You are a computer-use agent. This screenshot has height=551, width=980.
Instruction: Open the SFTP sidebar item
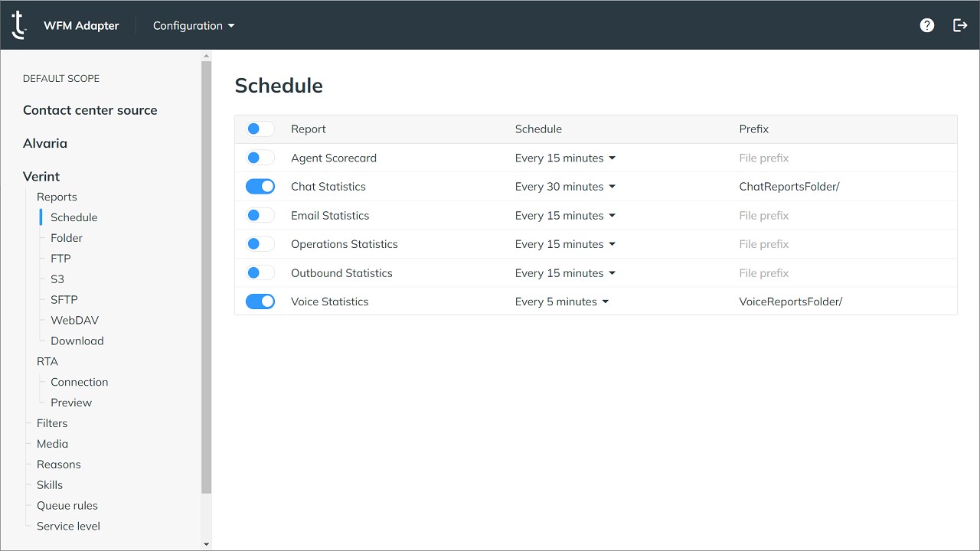(x=64, y=300)
